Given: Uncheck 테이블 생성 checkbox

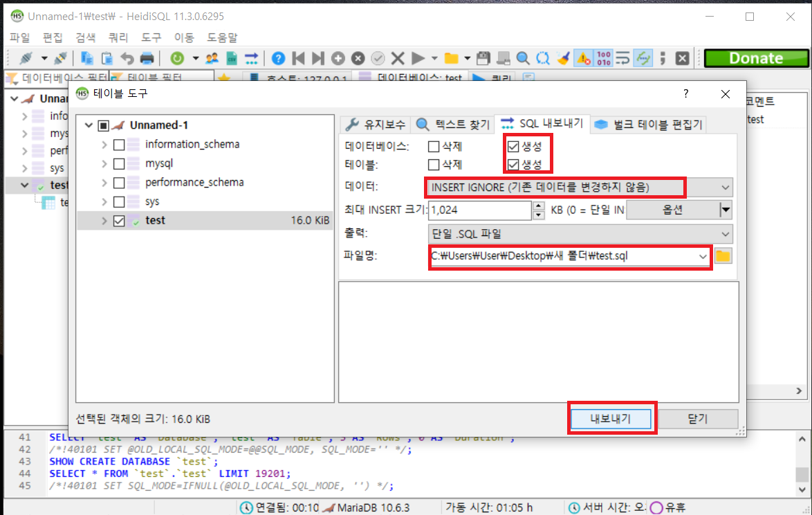Looking at the screenshot, I should (x=513, y=165).
